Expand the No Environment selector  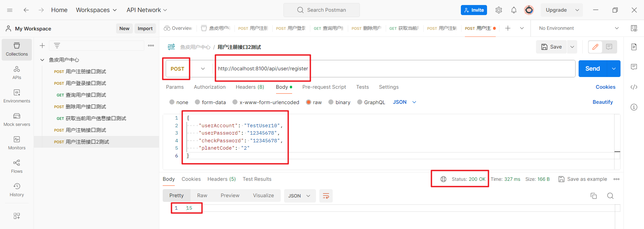(579, 28)
